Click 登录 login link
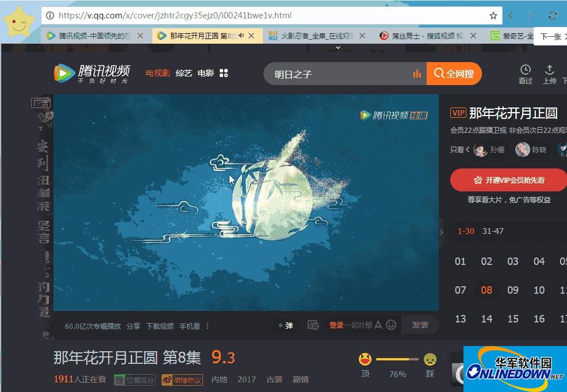 pos(336,325)
